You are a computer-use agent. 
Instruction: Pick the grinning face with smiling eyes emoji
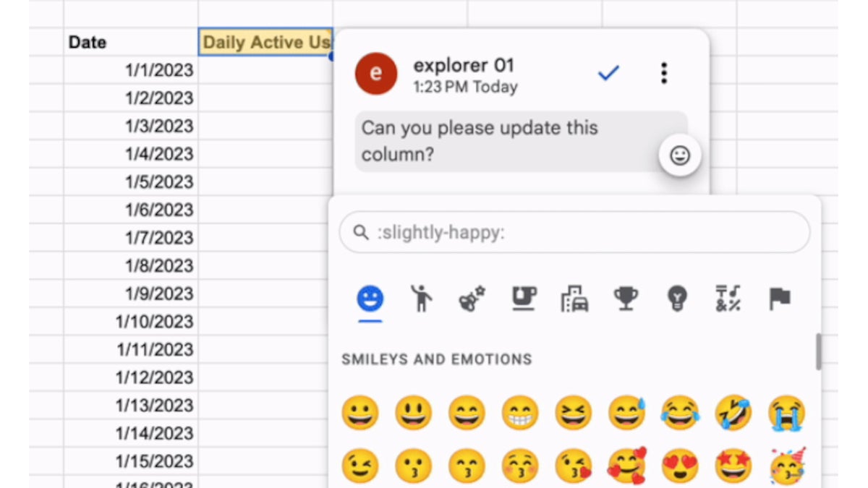coord(467,414)
